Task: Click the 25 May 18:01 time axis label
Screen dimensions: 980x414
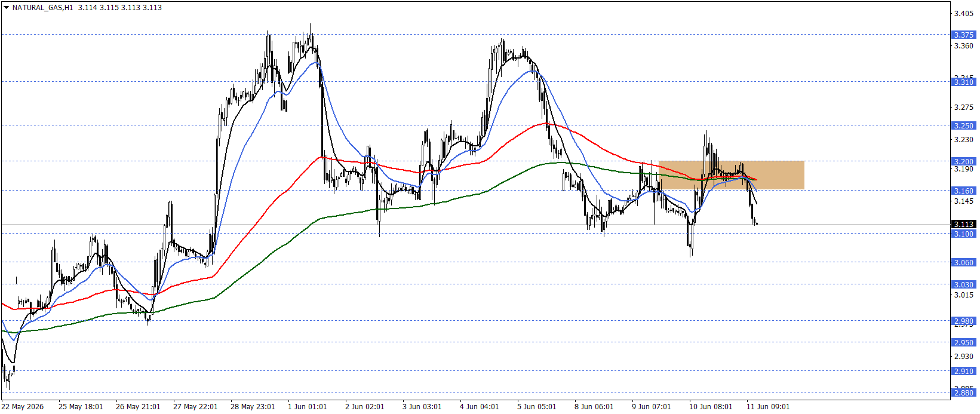Action: pyautogui.click(x=81, y=407)
